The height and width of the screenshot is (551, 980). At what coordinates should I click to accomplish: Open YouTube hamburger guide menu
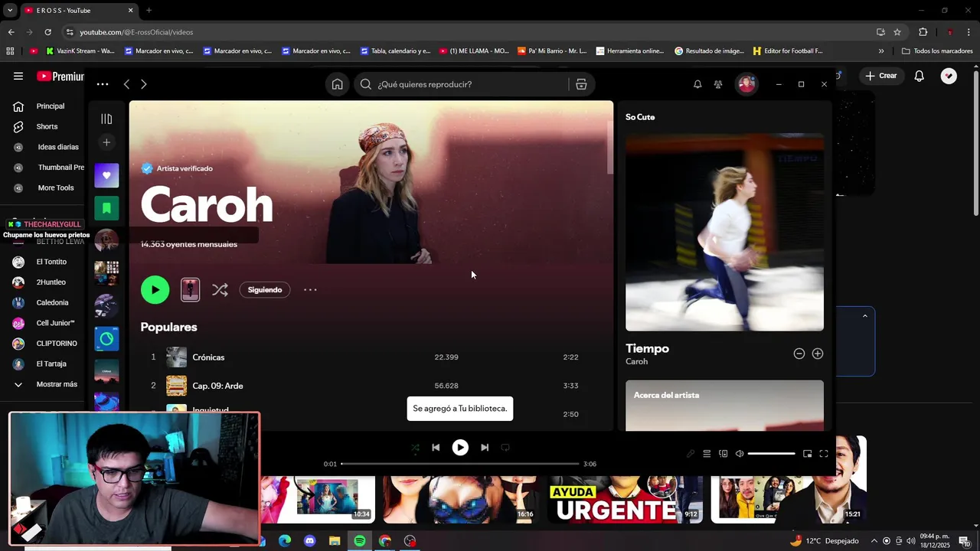18,76
